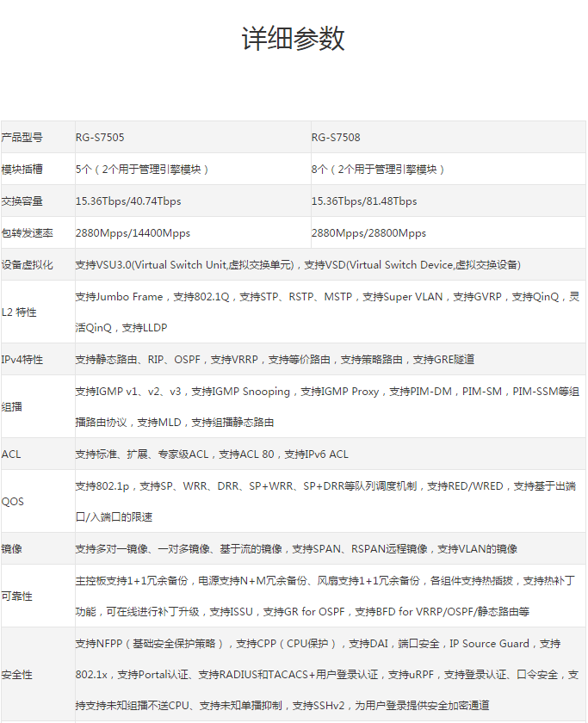This screenshot has height=723, width=588.
Task: Select the 包转发速率 row label
Action: 27,233
